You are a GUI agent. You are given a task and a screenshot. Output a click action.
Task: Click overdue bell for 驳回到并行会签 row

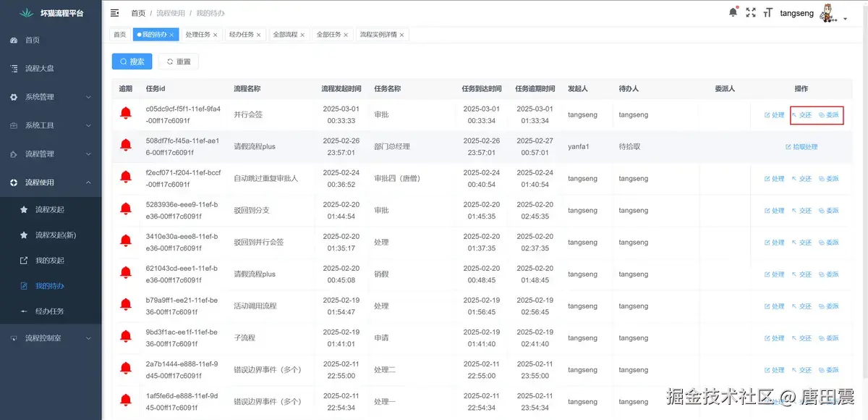tap(126, 242)
